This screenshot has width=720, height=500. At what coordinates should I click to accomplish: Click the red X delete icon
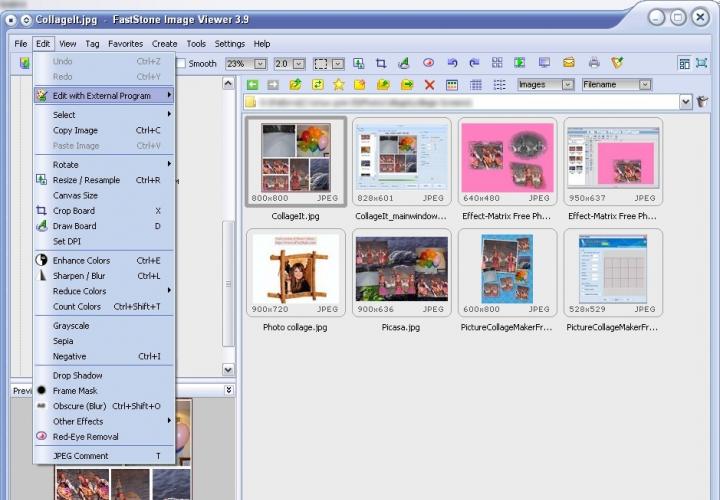click(430, 85)
